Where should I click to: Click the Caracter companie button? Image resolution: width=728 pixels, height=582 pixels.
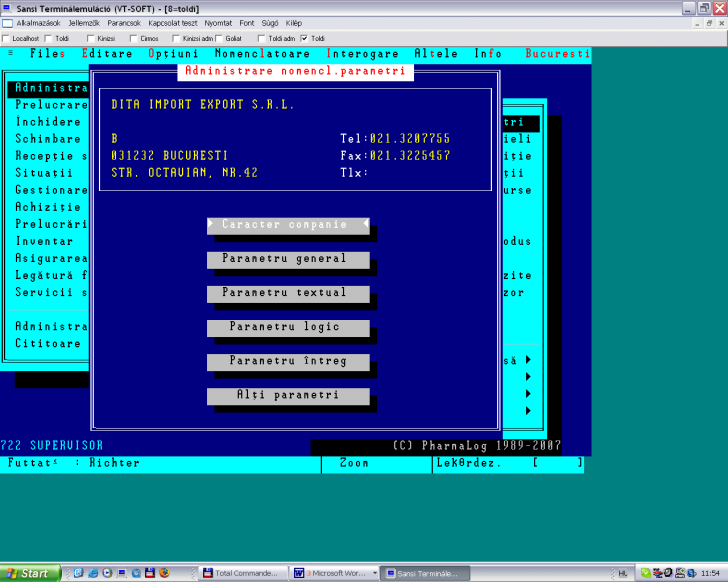pyautogui.click(x=288, y=225)
